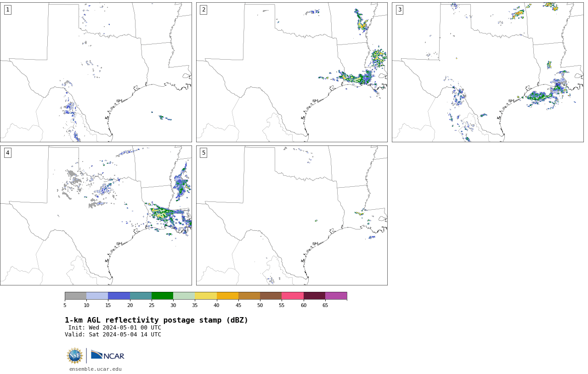
Task: Click the pale green 30-35 dBZ swatch
Action: tap(184, 296)
